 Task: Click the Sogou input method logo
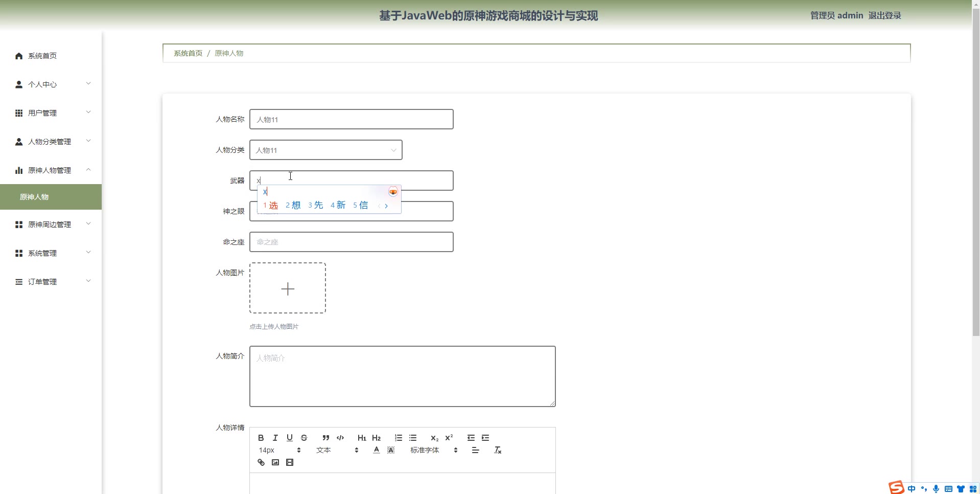click(896, 487)
